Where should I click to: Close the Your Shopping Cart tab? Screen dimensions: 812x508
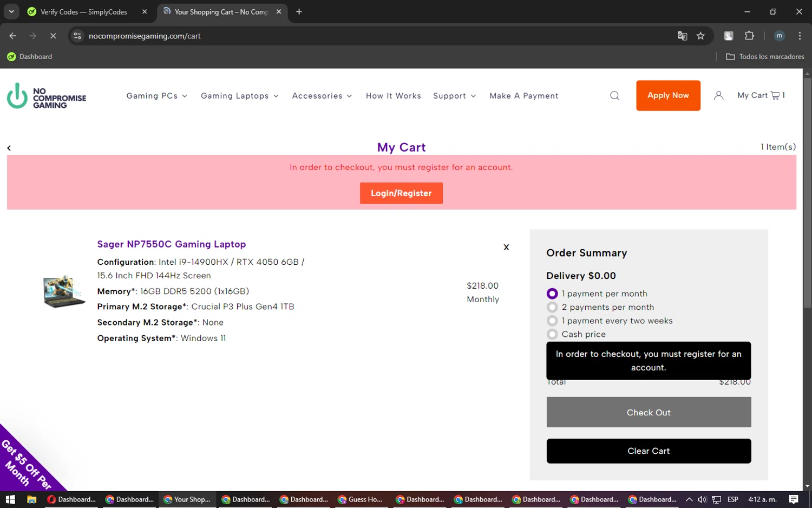click(279, 11)
